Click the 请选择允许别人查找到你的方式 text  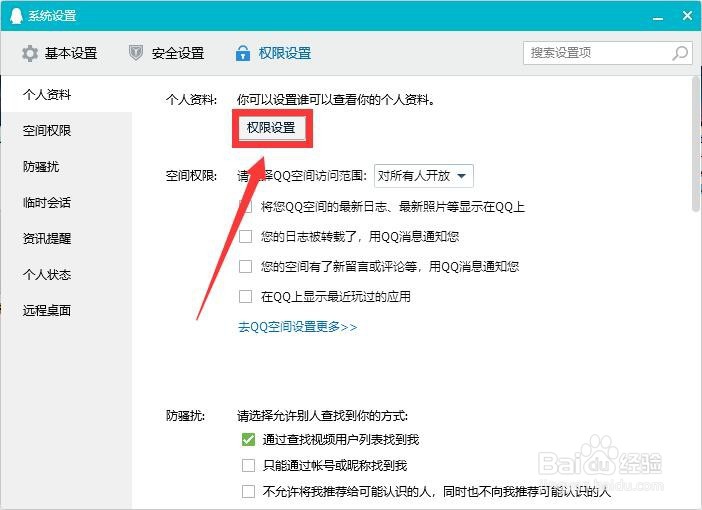[x=322, y=416]
